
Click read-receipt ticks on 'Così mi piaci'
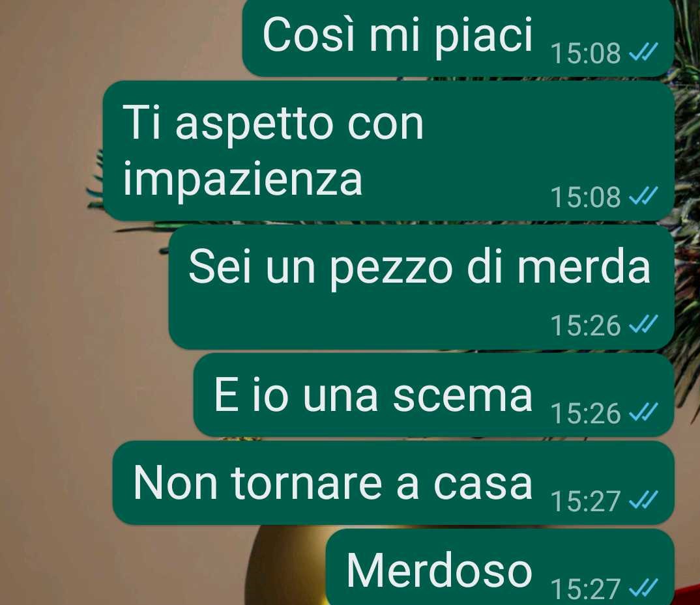[x=643, y=53]
